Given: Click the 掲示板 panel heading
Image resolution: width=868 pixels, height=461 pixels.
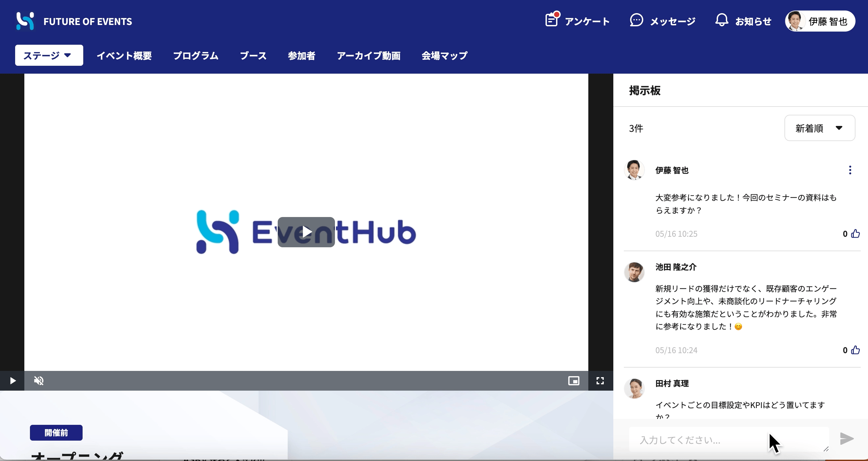Looking at the screenshot, I should pyautogui.click(x=645, y=90).
